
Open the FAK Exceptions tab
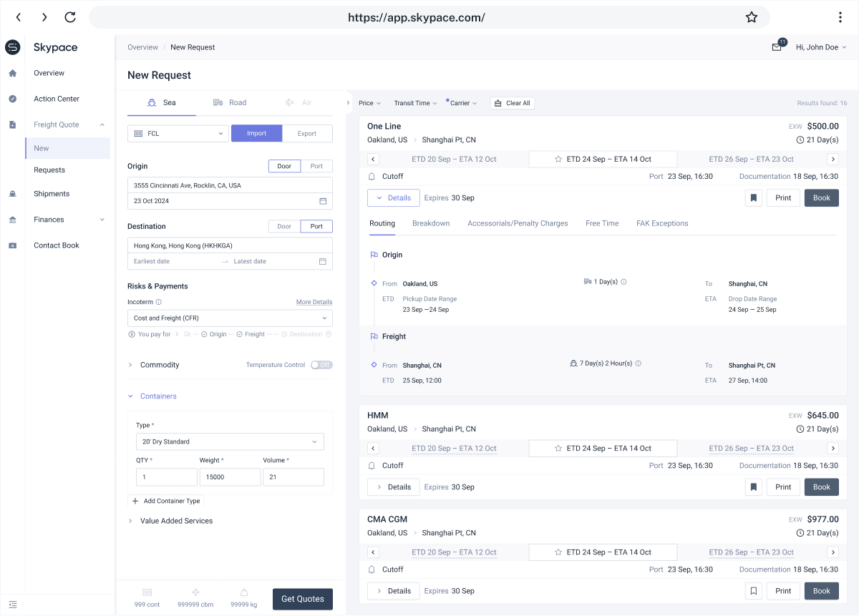pos(662,223)
